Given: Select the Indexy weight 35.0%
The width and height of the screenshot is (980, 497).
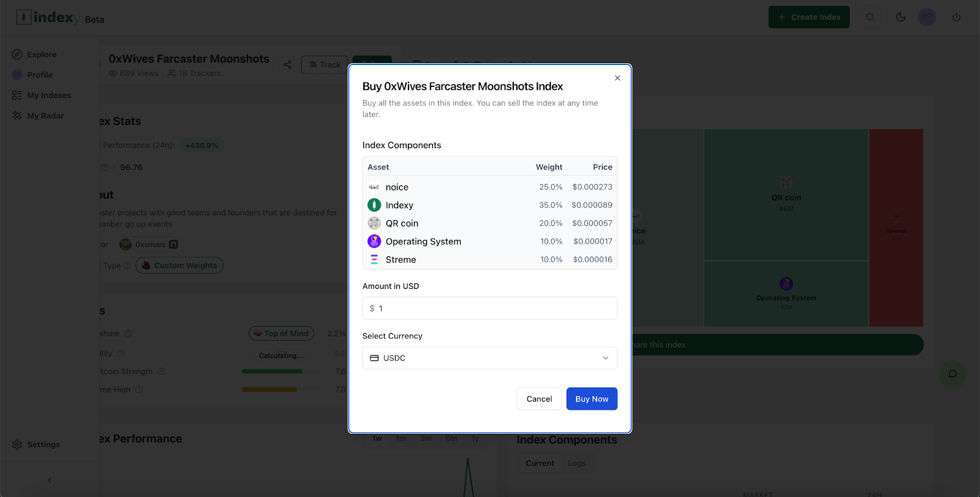Looking at the screenshot, I should (551, 205).
